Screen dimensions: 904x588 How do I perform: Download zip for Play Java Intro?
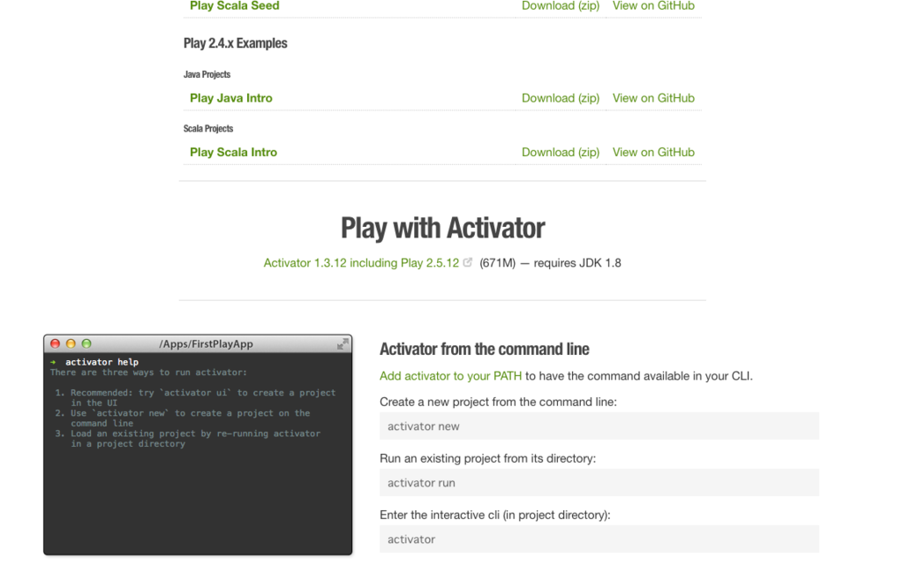pyautogui.click(x=561, y=98)
